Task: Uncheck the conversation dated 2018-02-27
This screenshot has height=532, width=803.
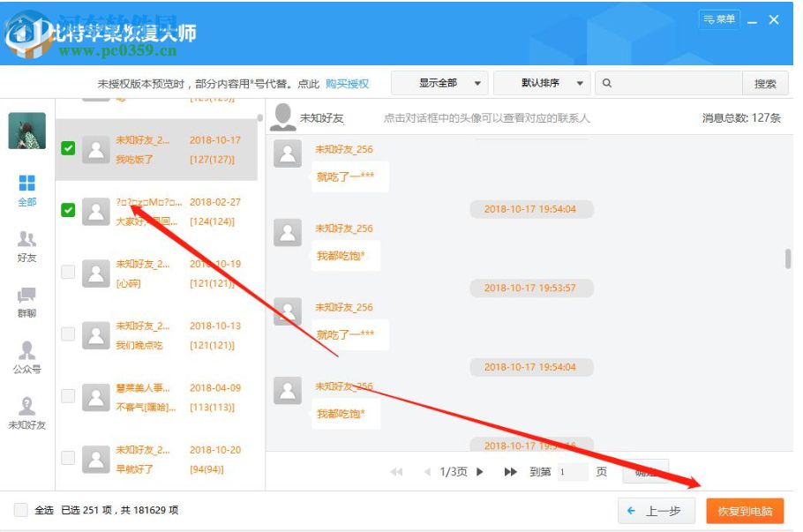Action: [67, 211]
